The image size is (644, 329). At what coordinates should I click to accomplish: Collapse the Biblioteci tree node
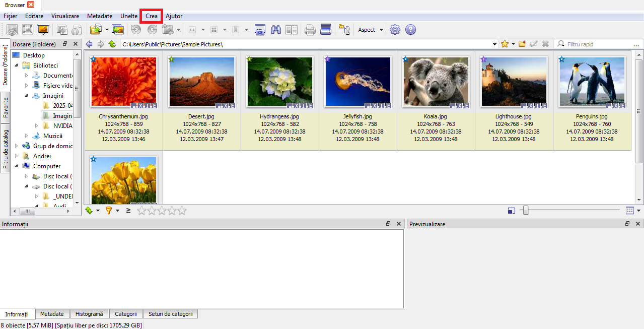click(17, 65)
